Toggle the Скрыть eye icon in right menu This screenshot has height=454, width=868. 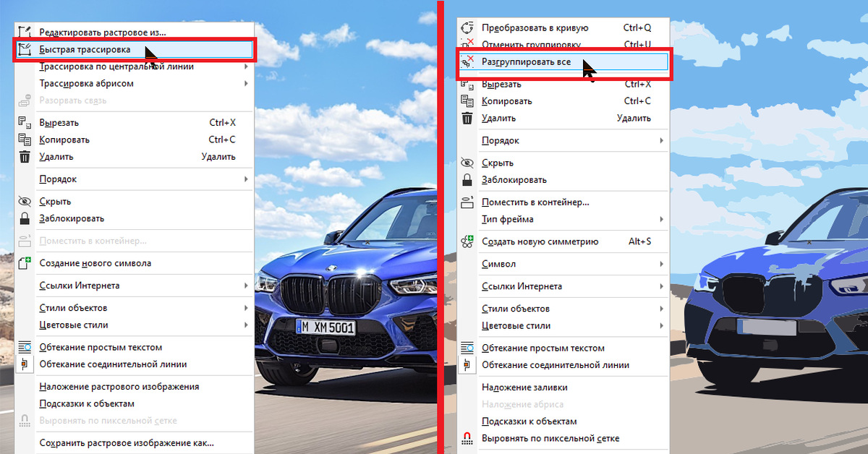tap(468, 163)
